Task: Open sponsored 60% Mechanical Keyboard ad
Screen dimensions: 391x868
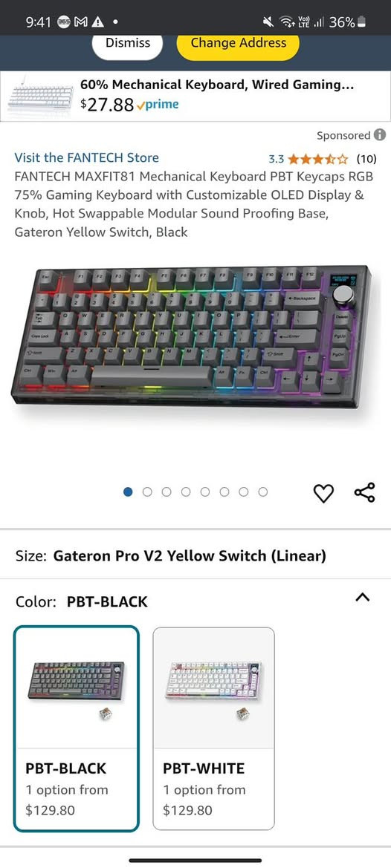Action: pos(195,96)
